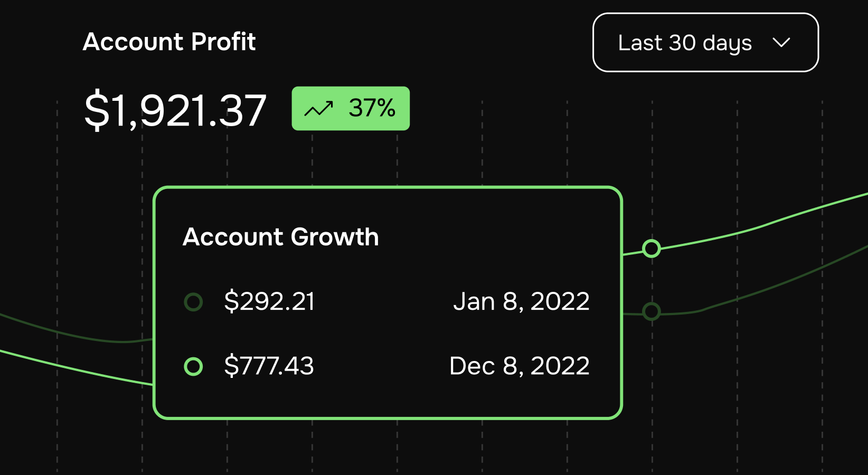The height and width of the screenshot is (475, 868).
Task: Click the 37% growth badge
Action: point(351,108)
